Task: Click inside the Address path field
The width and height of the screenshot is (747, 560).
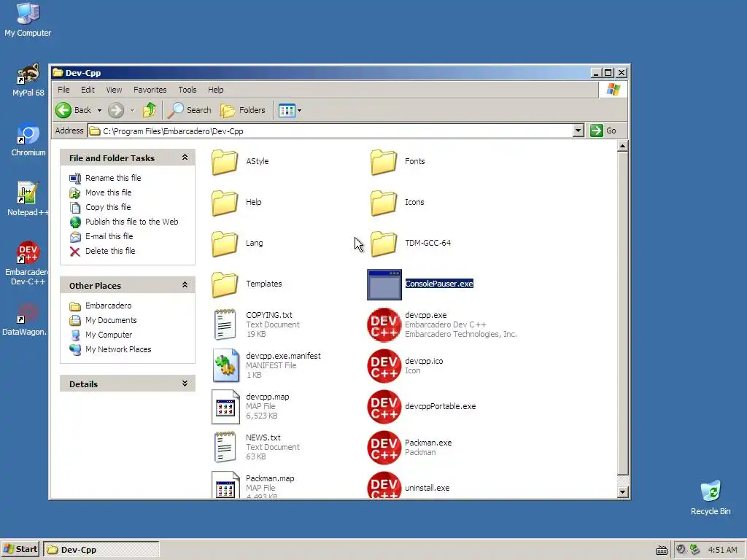Action: (x=331, y=131)
